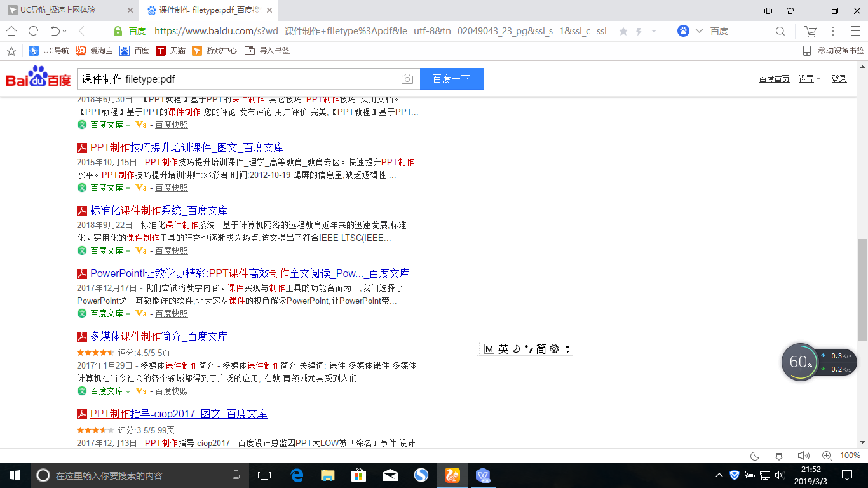This screenshot has width=868, height=488.
Task: Open the three-dot more tools menu
Action: point(833,31)
